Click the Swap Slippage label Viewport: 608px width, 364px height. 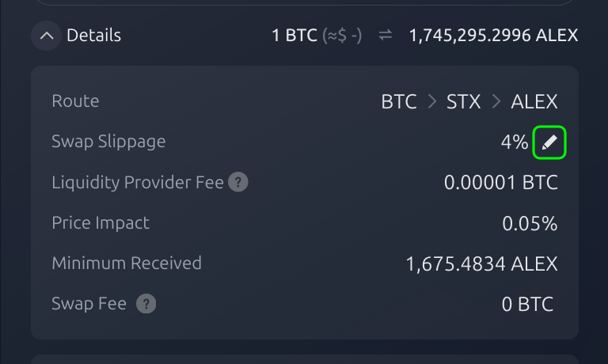[x=108, y=142]
